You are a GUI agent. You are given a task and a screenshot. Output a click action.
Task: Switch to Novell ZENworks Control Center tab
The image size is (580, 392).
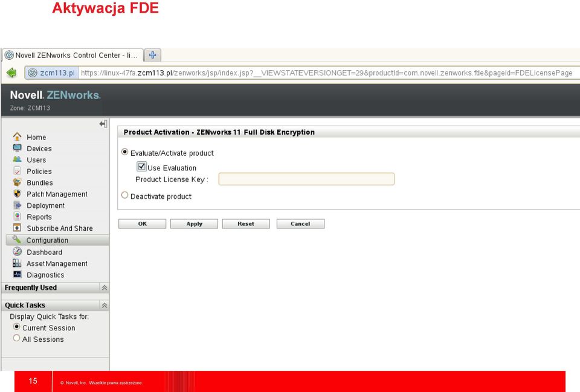tap(73, 55)
